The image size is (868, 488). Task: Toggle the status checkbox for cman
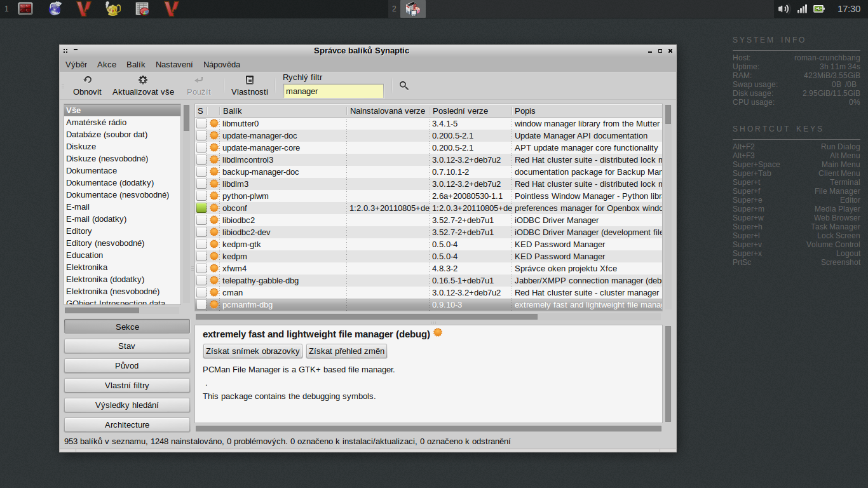(x=201, y=292)
